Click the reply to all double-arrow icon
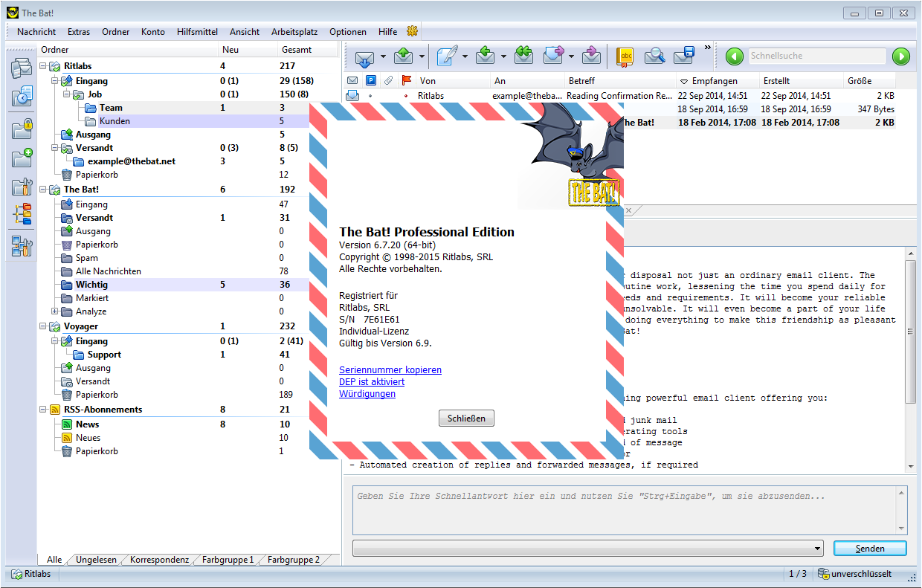 524,56
